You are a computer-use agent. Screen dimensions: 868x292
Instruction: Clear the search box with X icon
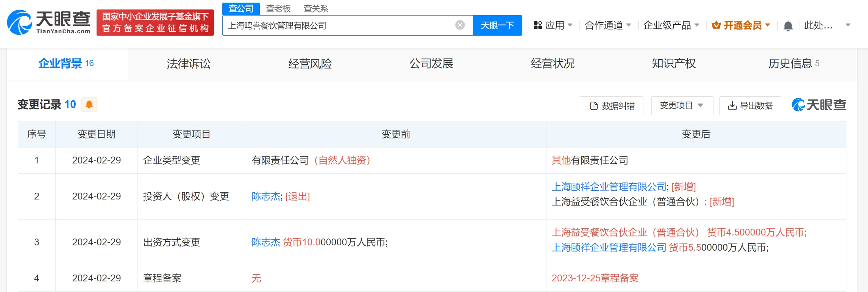pos(460,25)
